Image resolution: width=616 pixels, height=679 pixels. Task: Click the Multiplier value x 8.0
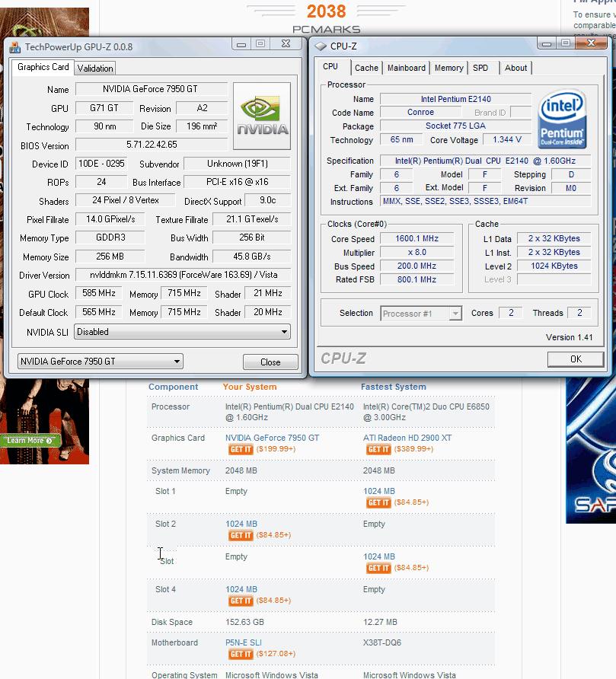coord(417,252)
